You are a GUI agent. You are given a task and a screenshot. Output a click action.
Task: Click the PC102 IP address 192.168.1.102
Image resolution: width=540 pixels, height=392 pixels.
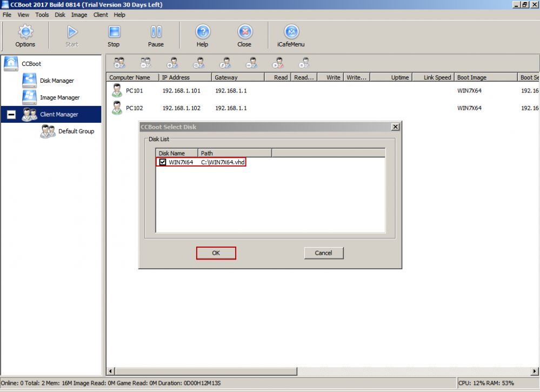coord(182,108)
